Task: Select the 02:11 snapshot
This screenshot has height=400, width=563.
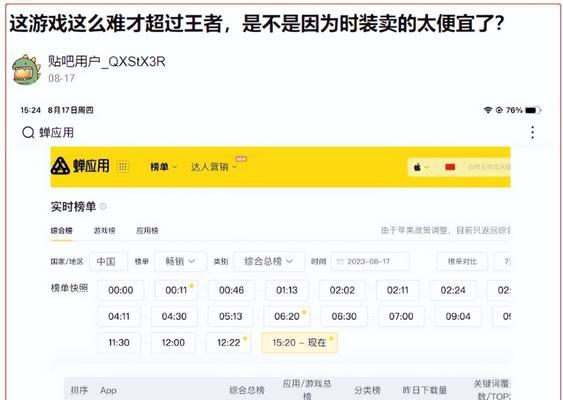Action: pyautogui.click(x=398, y=290)
